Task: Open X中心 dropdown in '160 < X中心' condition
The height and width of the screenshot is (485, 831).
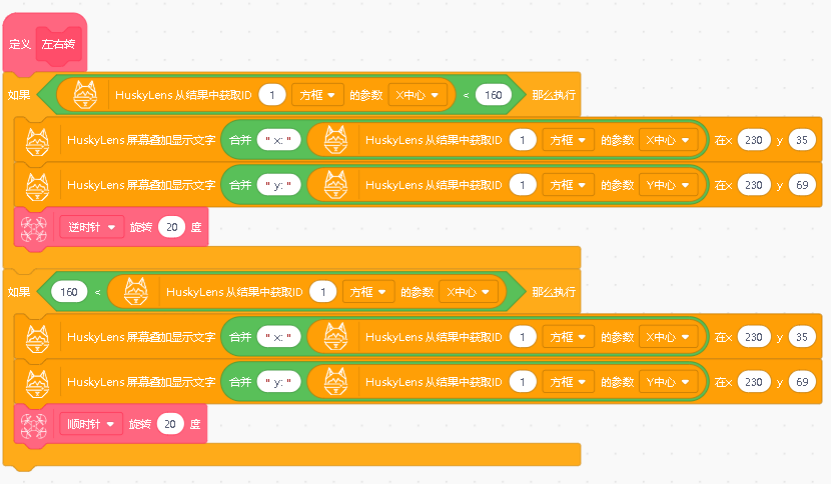Action: click(x=468, y=292)
